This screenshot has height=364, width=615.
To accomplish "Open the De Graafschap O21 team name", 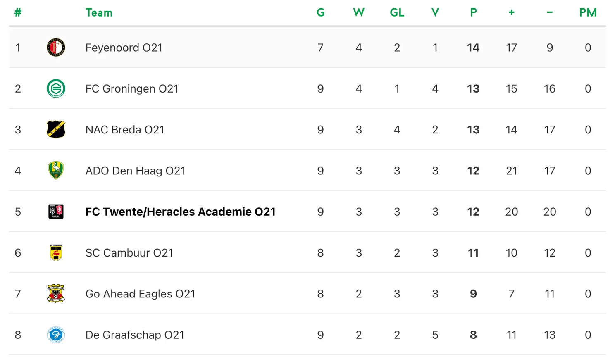I will tap(135, 335).
